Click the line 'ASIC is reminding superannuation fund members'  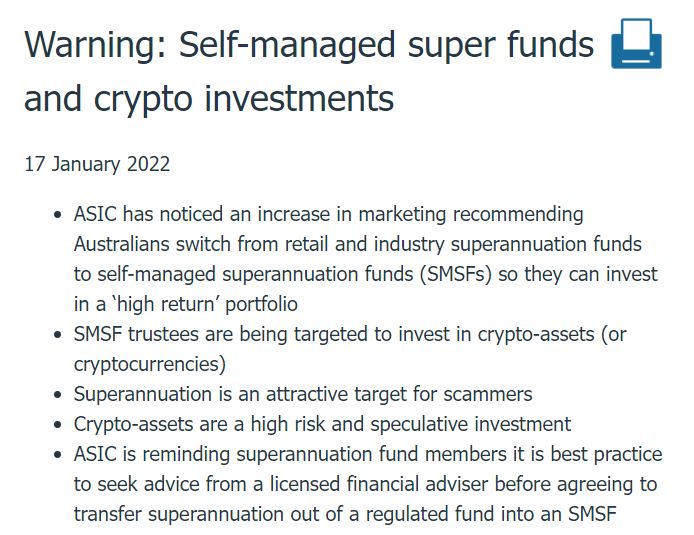368,454
